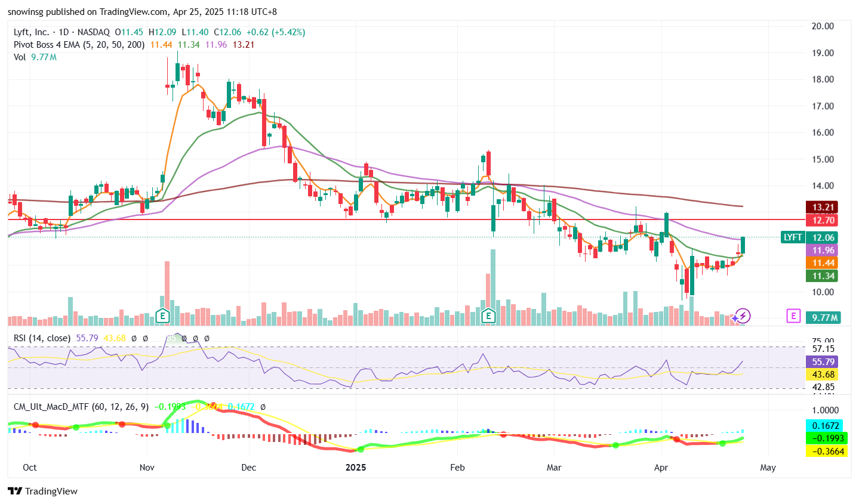Select the Pivot Boss 4 EMA indicator legend
Screen dimensions: 859x504
79,45
